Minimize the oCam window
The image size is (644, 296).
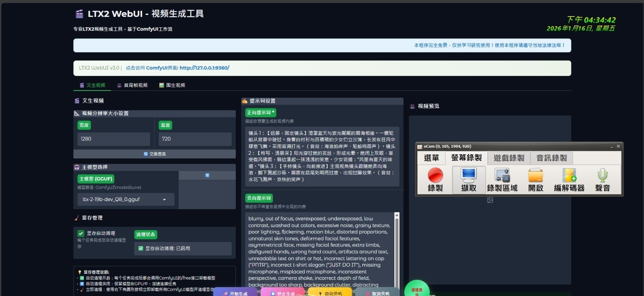(611, 147)
